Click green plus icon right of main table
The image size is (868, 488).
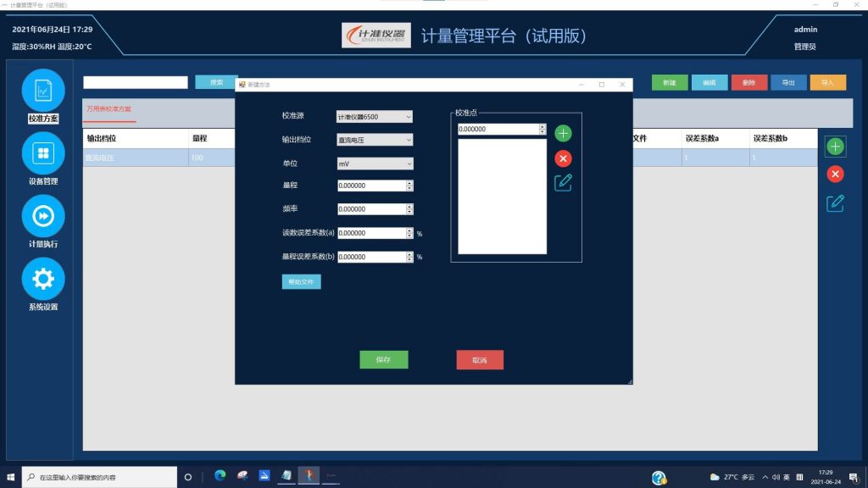835,147
